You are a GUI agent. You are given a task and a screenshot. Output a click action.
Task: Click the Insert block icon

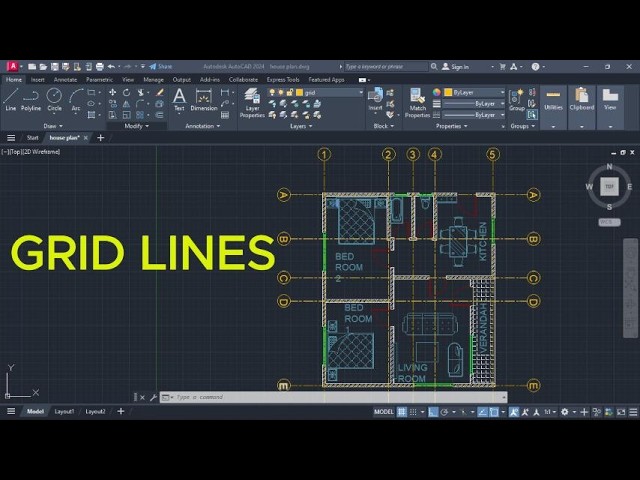tap(375, 99)
